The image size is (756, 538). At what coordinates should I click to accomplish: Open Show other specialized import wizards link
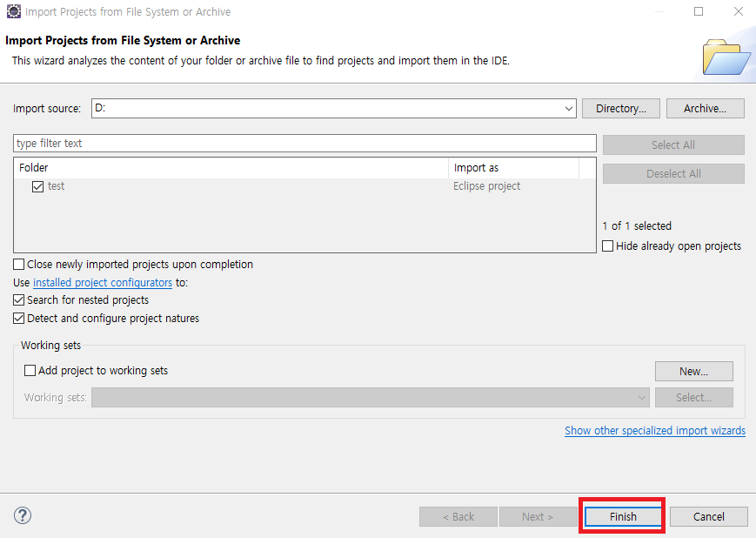pos(655,430)
